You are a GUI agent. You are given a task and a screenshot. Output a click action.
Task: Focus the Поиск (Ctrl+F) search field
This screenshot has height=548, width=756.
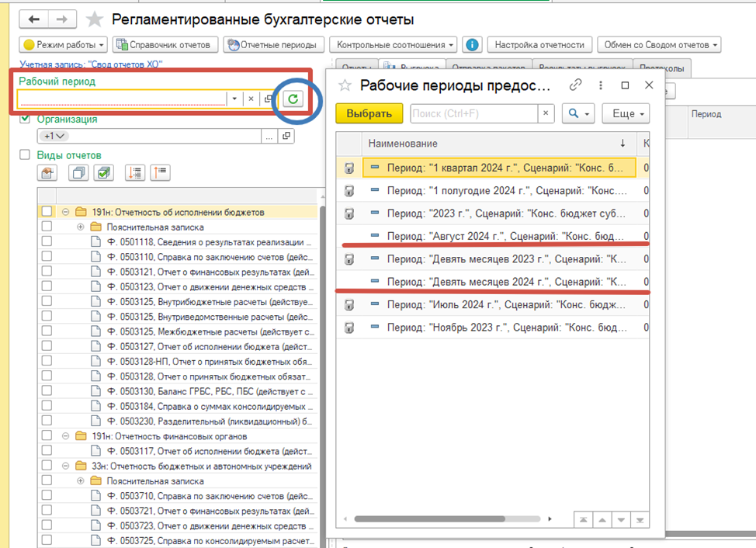click(474, 114)
